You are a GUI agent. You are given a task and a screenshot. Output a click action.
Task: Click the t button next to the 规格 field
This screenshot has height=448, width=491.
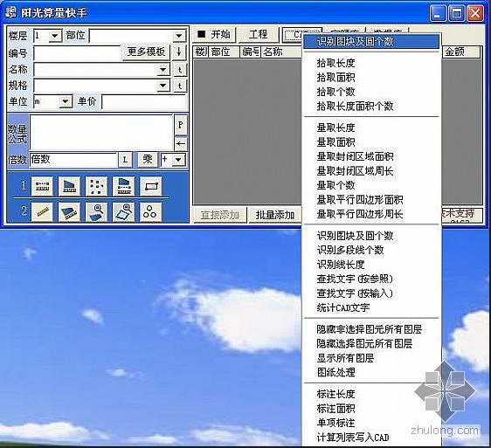pos(180,86)
